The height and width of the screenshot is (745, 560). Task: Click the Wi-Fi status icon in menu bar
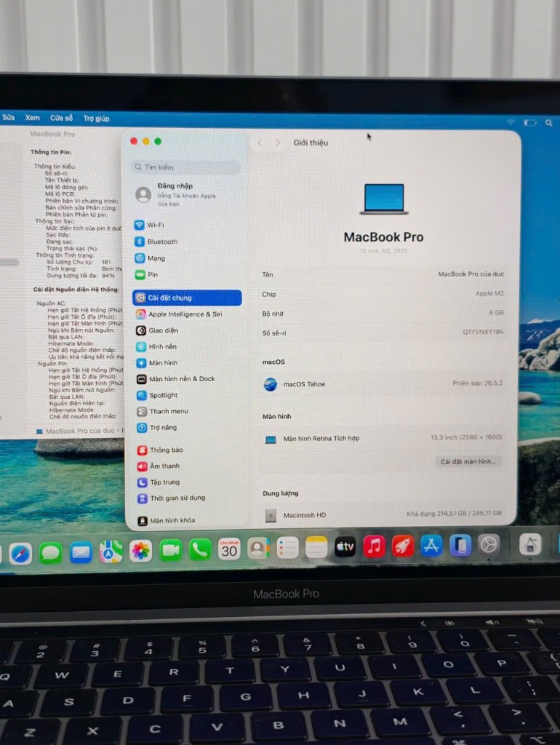click(x=511, y=122)
